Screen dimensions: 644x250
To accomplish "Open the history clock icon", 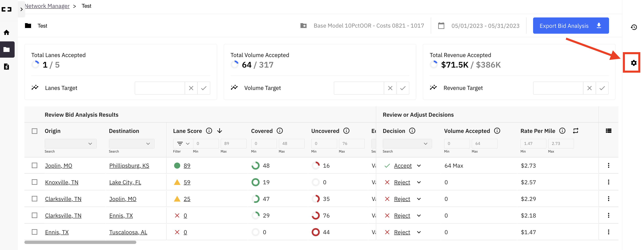I will click(633, 27).
